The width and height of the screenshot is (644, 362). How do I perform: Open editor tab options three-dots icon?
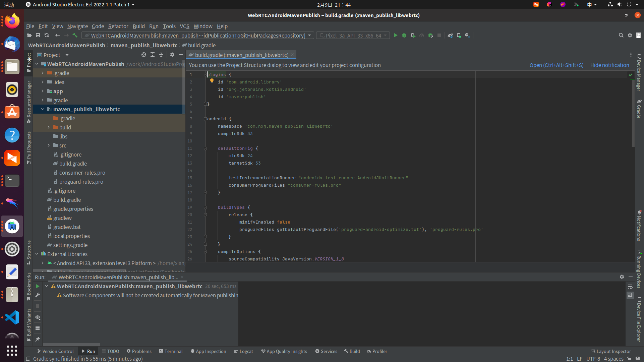(x=631, y=55)
